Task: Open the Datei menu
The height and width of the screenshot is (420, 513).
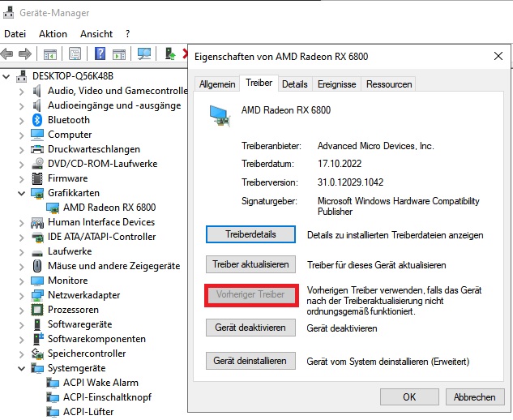Action: click(x=15, y=34)
